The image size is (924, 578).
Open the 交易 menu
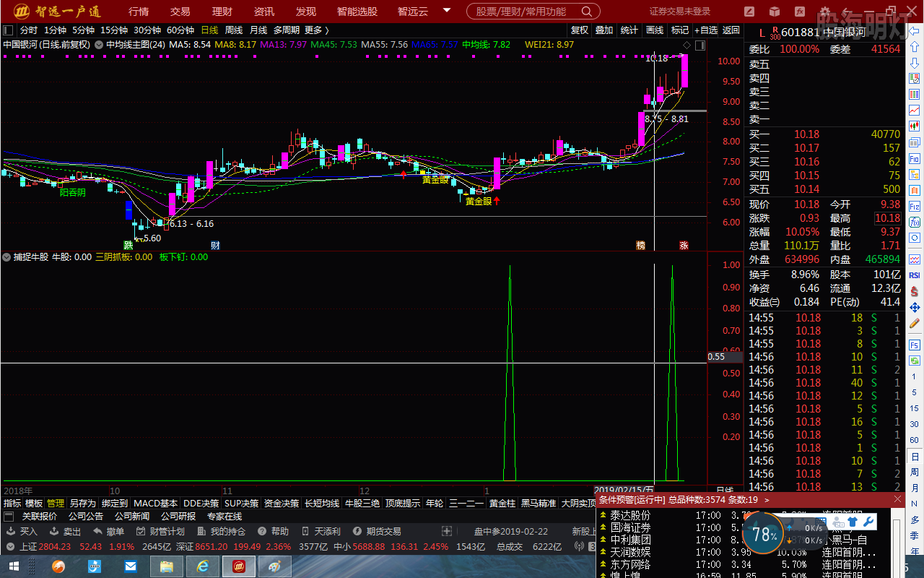[x=180, y=12]
